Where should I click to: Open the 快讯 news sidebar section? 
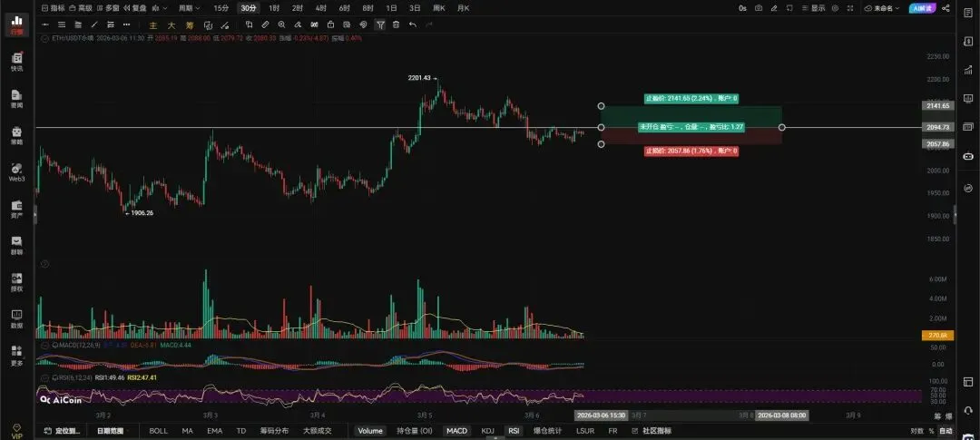[17, 62]
